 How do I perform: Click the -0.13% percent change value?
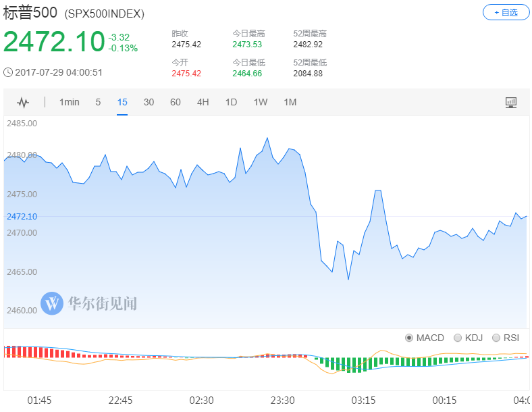point(123,48)
